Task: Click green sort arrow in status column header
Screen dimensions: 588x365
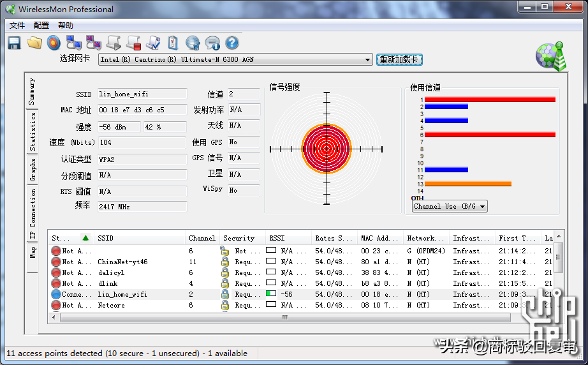Action: coord(85,238)
